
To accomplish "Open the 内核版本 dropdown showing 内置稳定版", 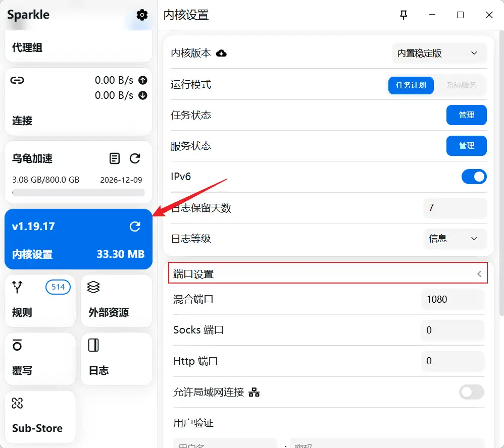I will point(439,53).
